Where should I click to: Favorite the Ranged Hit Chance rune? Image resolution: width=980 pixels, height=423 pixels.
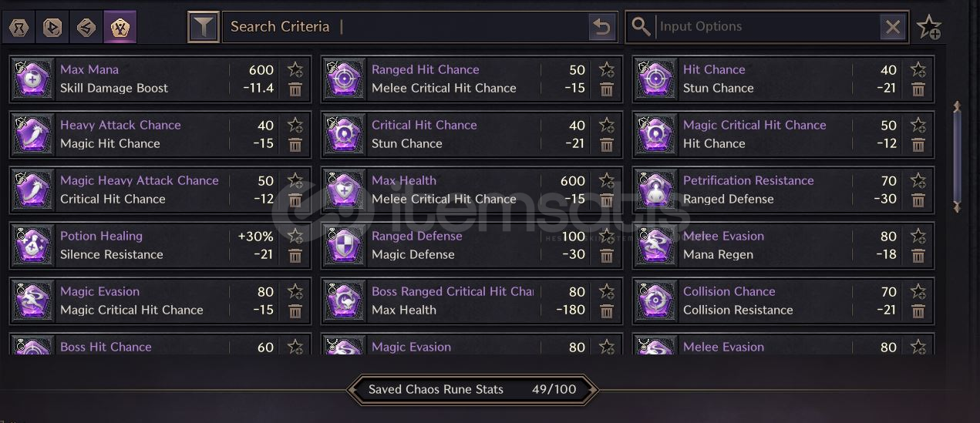(607, 69)
